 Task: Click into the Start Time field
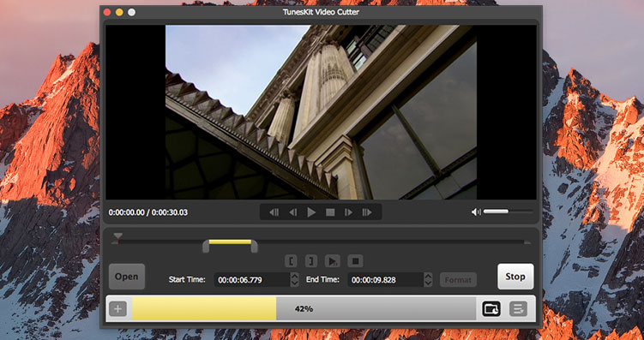coord(252,280)
